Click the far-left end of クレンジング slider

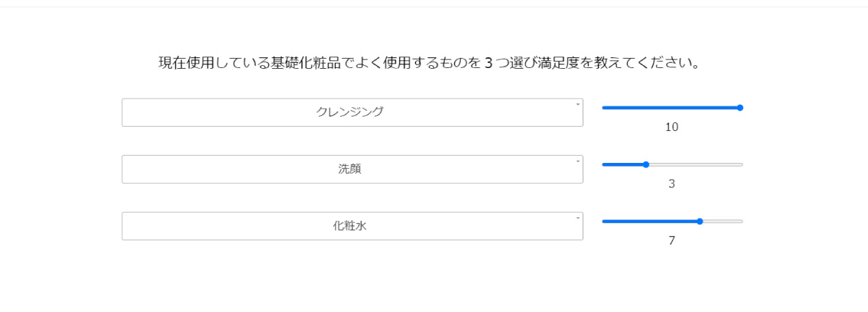pyautogui.click(x=604, y=108)
